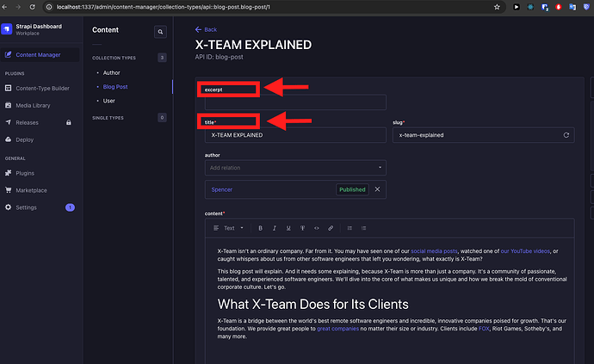Apply underline formatting in content toolbar
This screenshot has width=594, height=364.
click(288, 228)
